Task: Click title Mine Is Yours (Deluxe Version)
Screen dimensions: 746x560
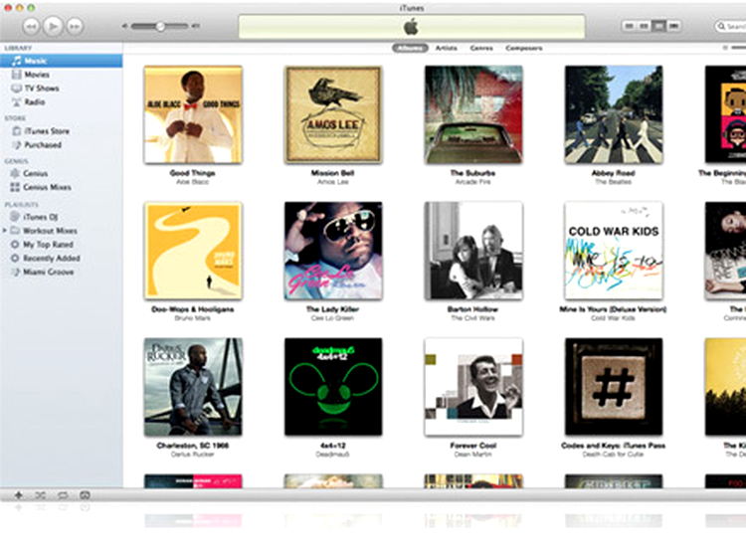Action: tap(613, 309)
